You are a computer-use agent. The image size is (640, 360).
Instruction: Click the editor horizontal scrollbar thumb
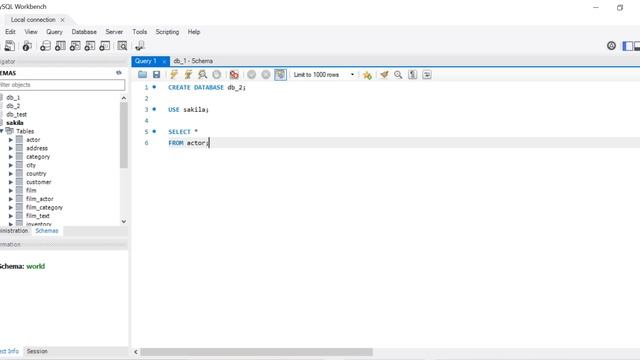257,352
